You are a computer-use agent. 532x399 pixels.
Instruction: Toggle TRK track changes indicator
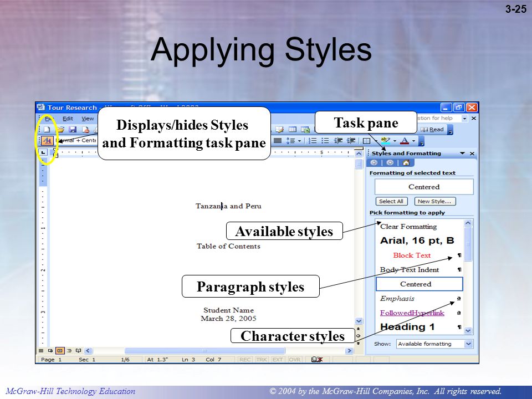point(261,360)
